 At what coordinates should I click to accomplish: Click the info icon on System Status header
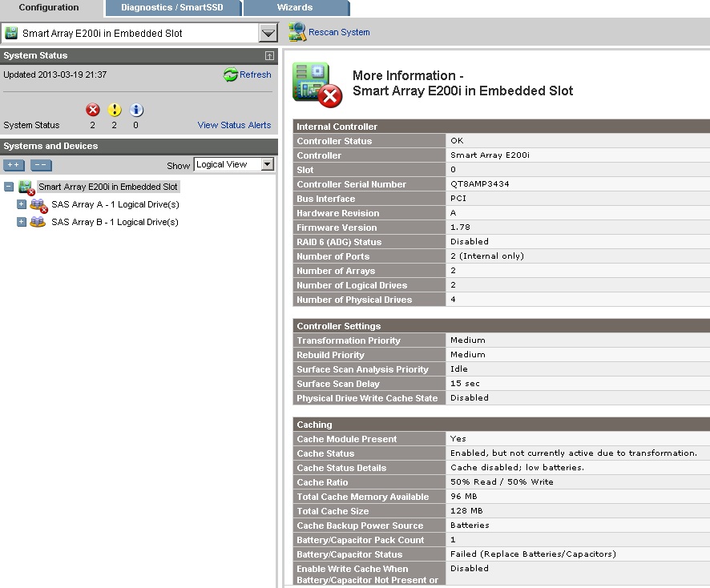pos(268,55)
